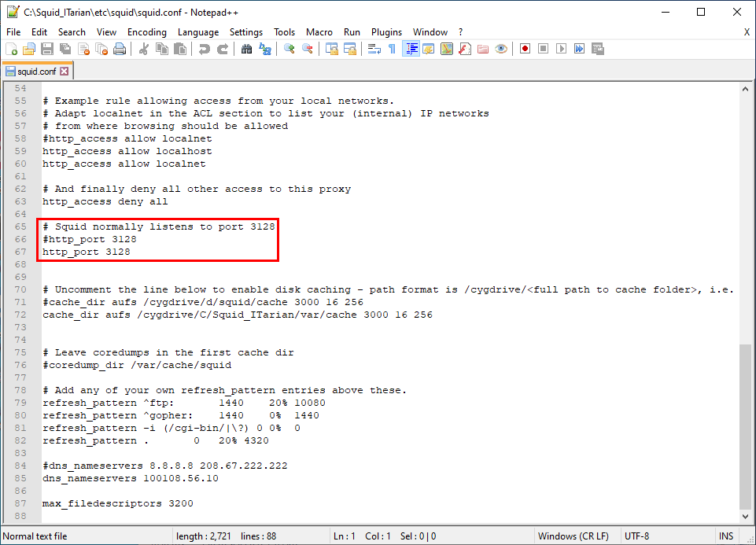Open the Search menu
Screen dimensions: 756x545
click(x=72, y=31)
